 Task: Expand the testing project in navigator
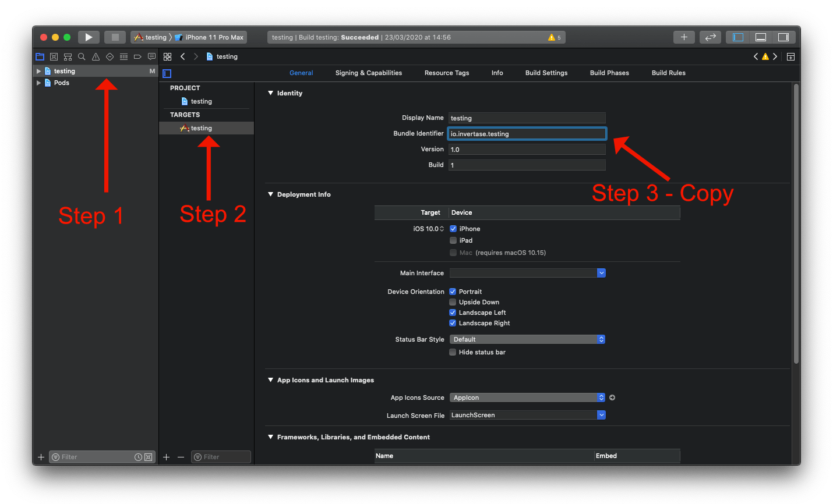38,71
